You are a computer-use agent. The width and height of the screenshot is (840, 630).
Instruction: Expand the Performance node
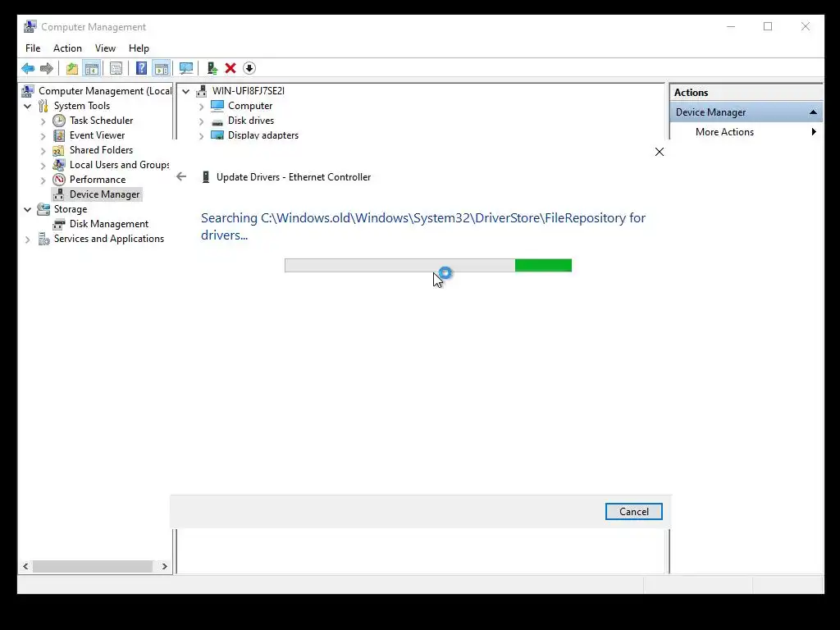(x=43, y=180)
